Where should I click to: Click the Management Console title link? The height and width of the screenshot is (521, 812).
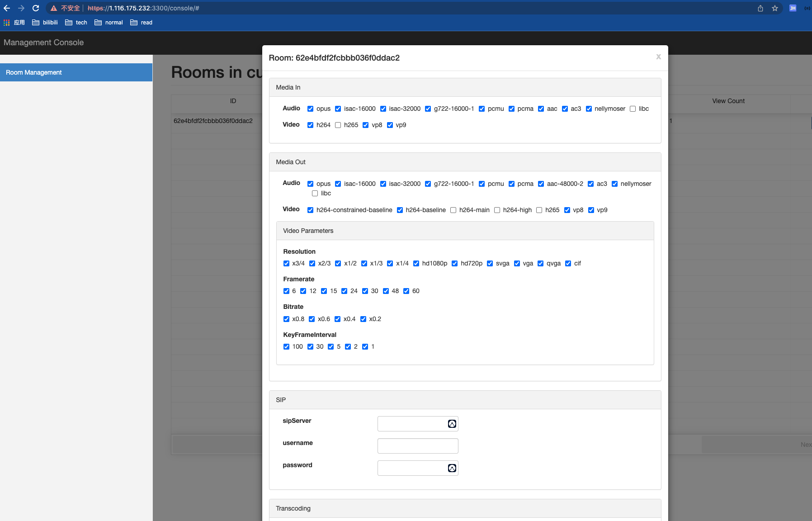pyautogui.click(x=44, y=43)
